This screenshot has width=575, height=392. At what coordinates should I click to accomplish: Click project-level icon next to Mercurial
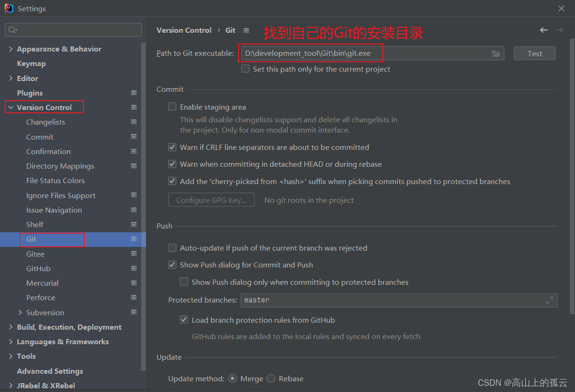tap(134, 283)
